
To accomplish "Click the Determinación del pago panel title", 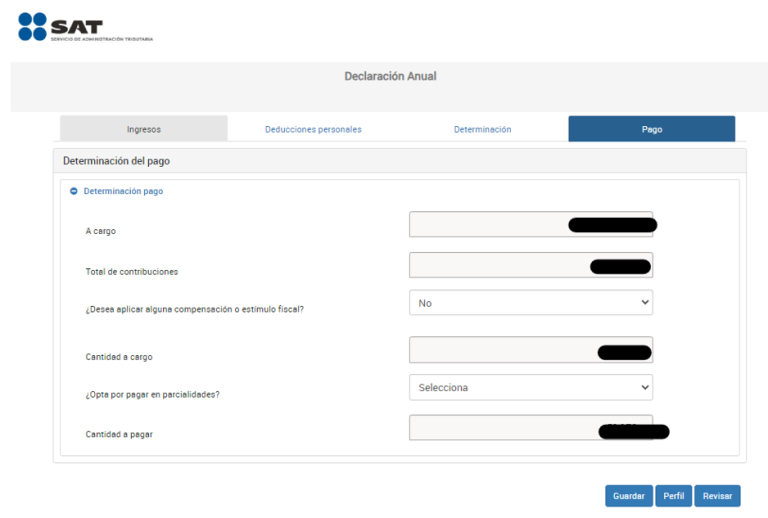I will 117,161.
